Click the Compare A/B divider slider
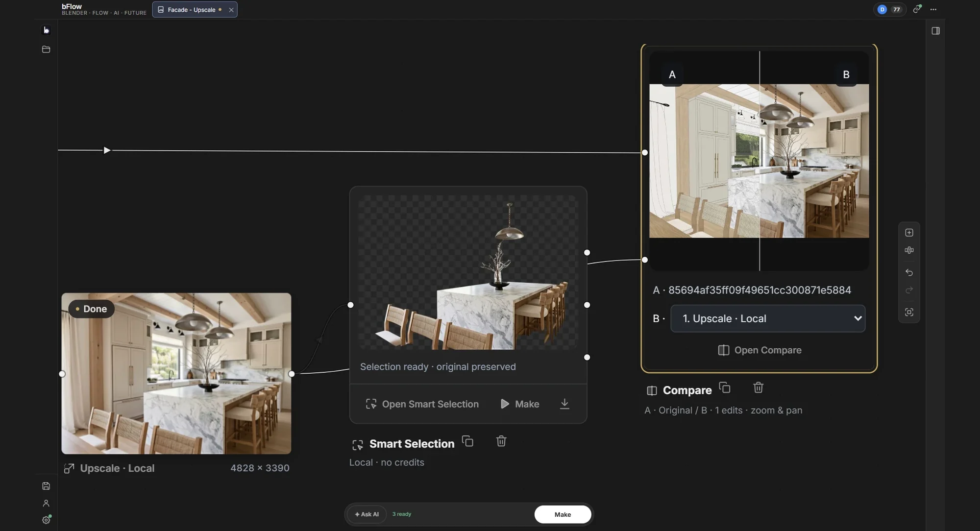 759,161
